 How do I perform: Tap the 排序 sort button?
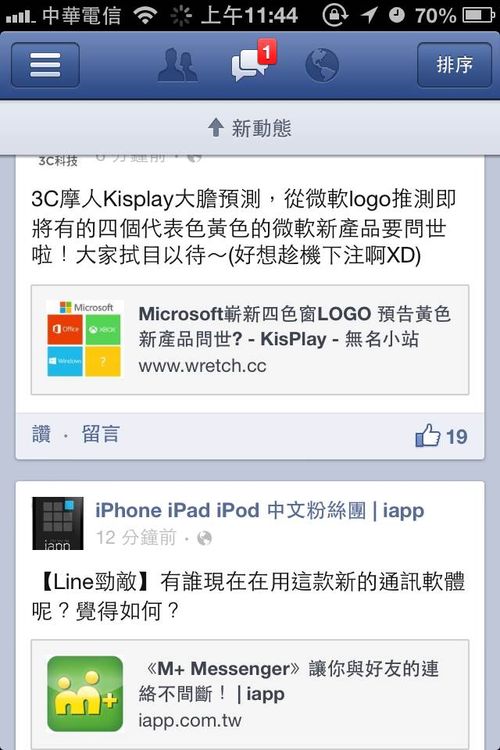(x=454, y=65)
